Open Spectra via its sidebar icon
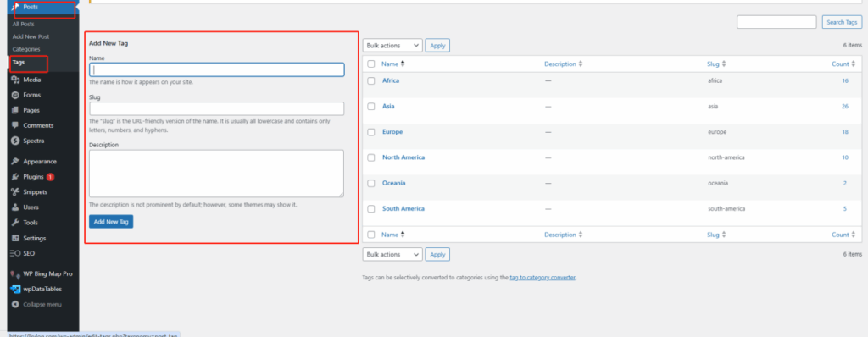868x337 pixels. click(x=15, y=141)
